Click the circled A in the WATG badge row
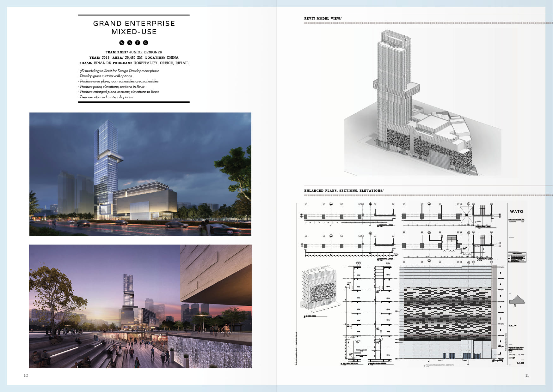Viewport: 553px width, 392px height. coord(130,43)
